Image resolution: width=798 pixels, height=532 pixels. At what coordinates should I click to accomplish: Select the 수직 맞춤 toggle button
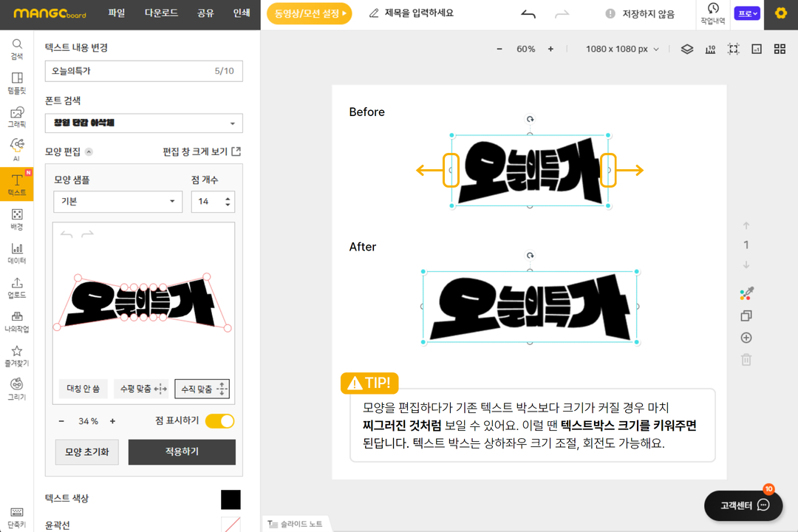202,389
